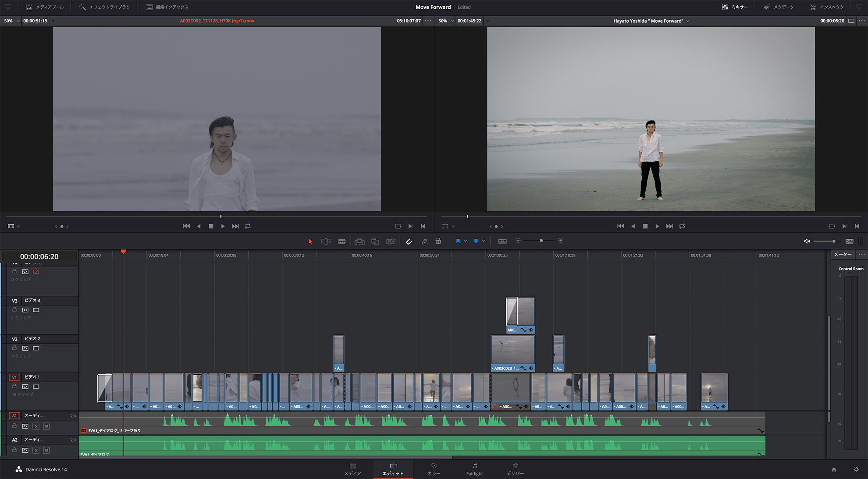Screen dimensions: 868x479
Task: Switch to the Fairlight page tab
Action: pos(474,469)
